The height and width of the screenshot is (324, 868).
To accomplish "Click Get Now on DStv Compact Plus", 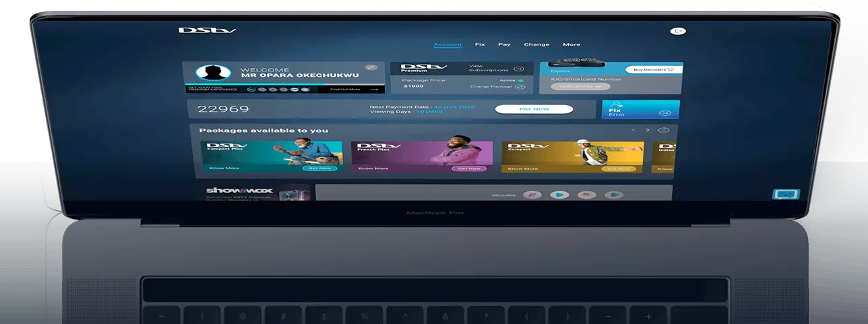I will pos(318,168).
